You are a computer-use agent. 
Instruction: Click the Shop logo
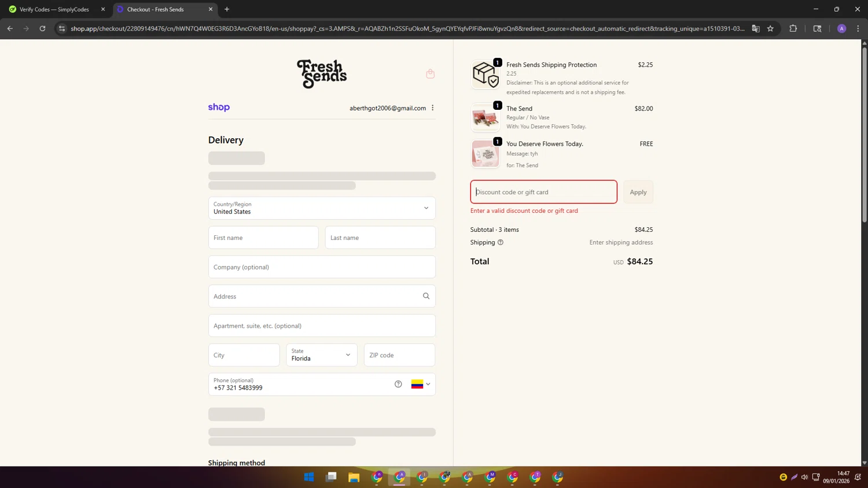click(219, 108)
